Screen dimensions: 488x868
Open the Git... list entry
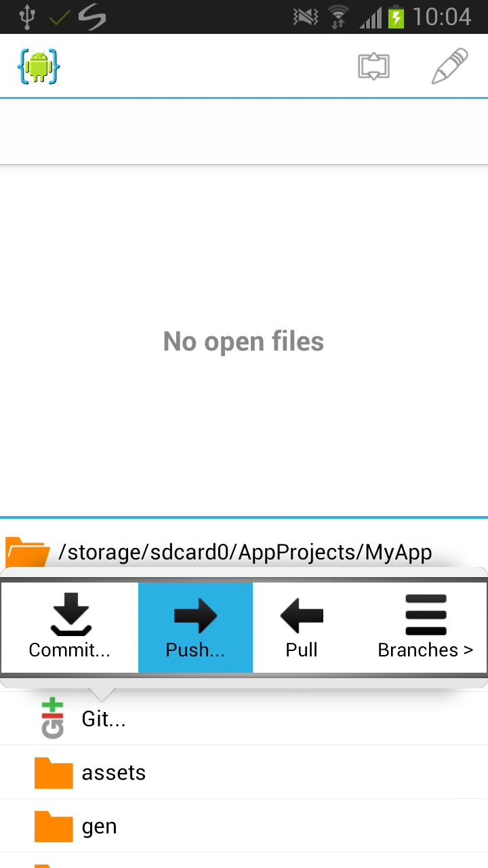pos(244,718)
